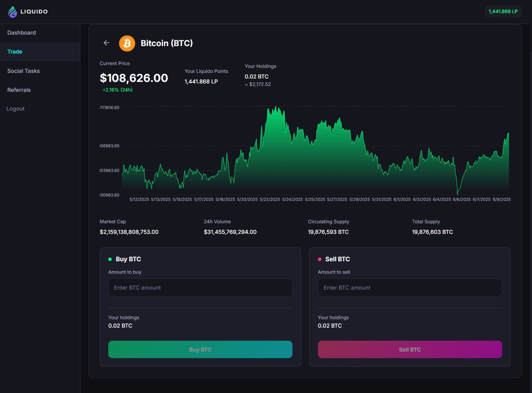Click the 0.02 BTC value under Your Holdings
Screen dimensions: 532x393
click(x=257, y=76)
